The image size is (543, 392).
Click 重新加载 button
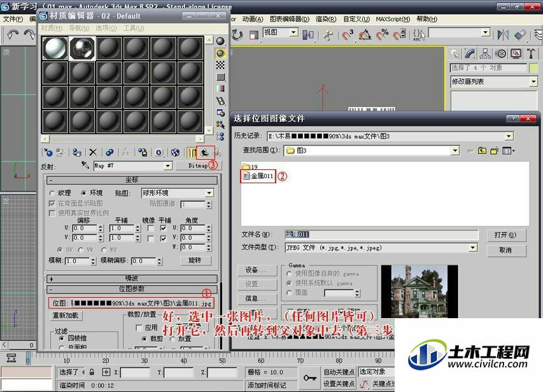[x=66, y=316]
